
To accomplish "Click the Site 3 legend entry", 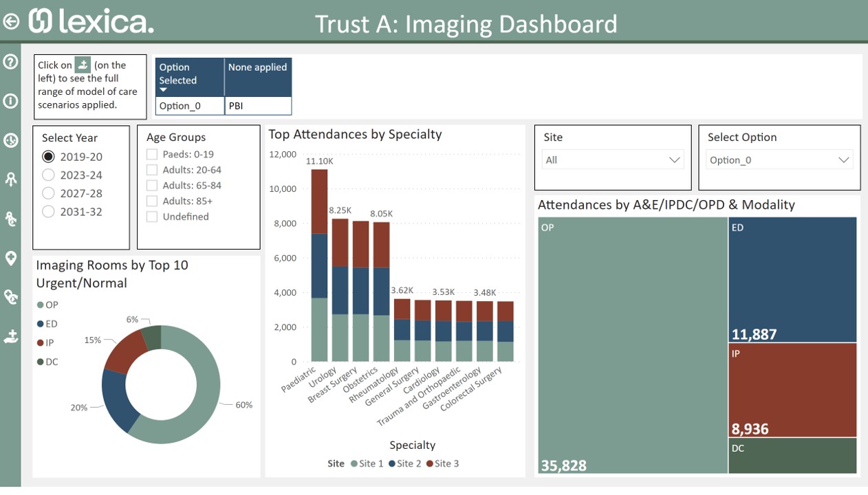I will [442, 464].
